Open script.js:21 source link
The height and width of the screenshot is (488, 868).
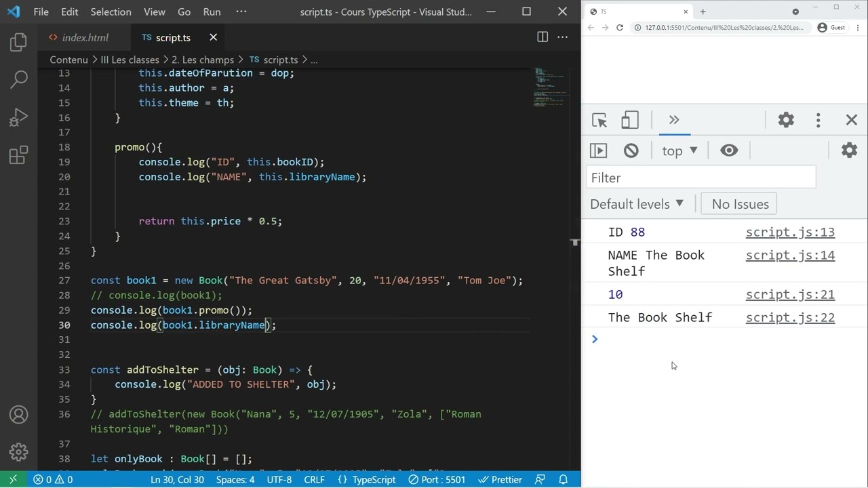(x=790, y=295)
